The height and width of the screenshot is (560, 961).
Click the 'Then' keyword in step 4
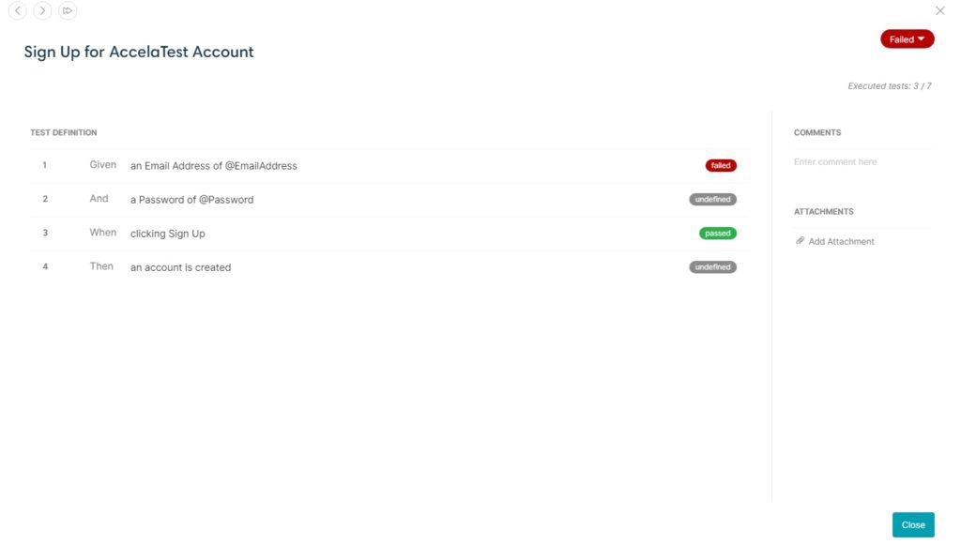pyautogui.click(x=101, y=266)
